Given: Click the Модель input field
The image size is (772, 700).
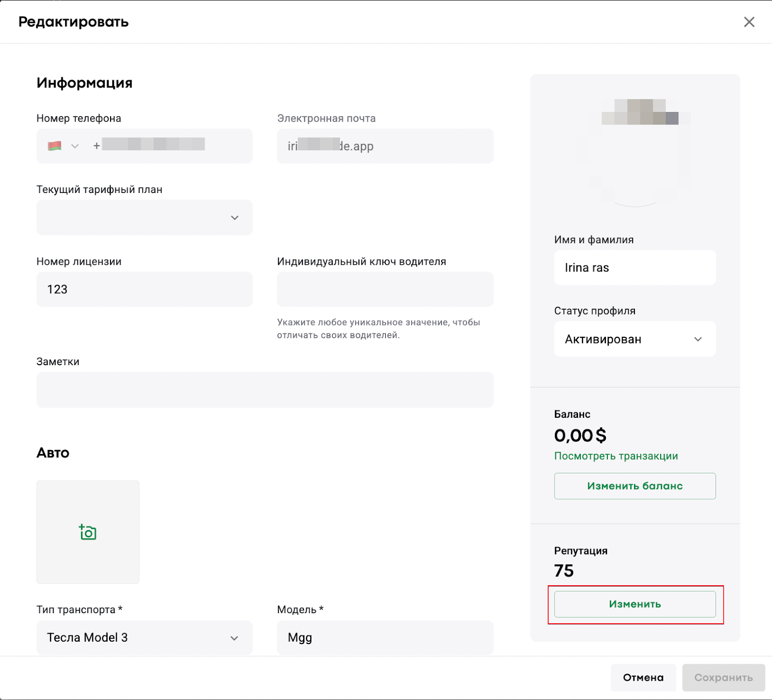Looking at the screenshot, I should tap(385, 637).
